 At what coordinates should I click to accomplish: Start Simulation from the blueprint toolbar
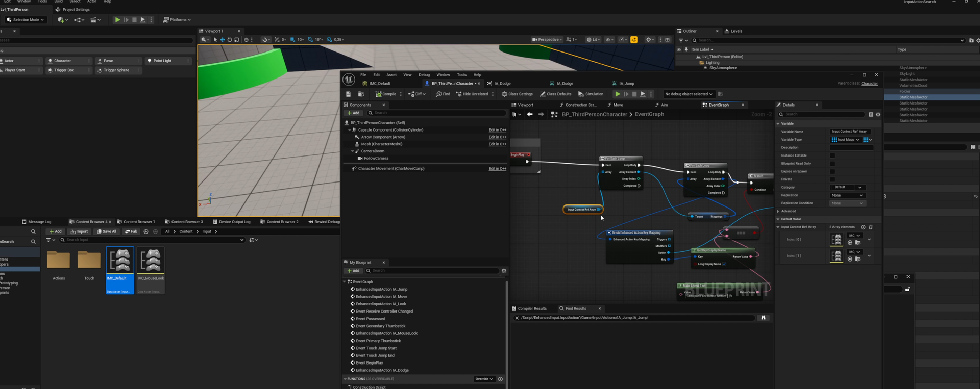(591, 94)
